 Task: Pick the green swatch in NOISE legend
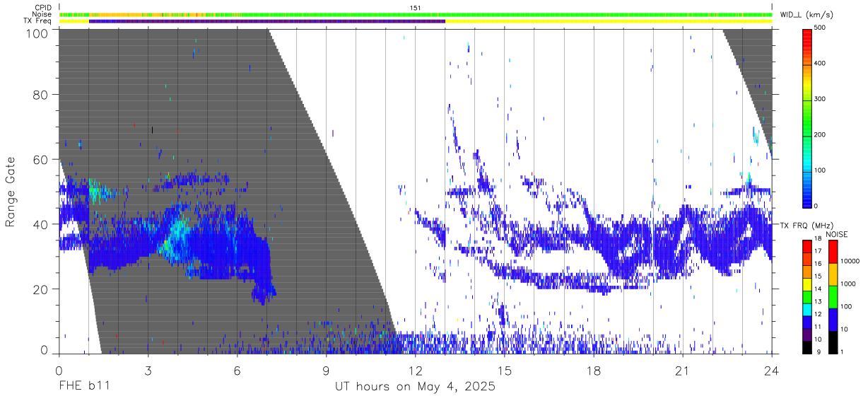tap(833, 296)
